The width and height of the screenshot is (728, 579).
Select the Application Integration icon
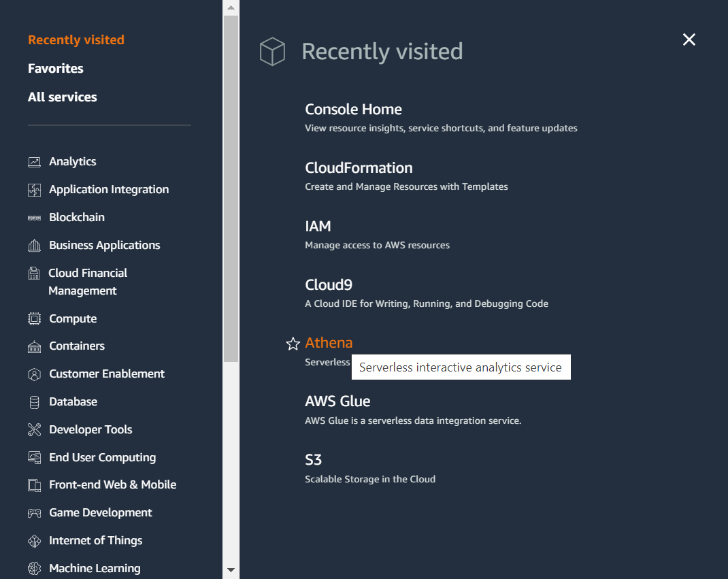(x=34, y=189)
